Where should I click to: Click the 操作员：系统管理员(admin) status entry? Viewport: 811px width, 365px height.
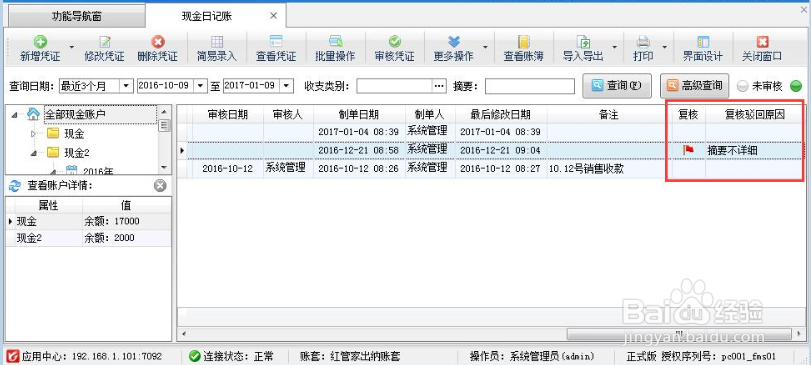(x=532, y=356)
